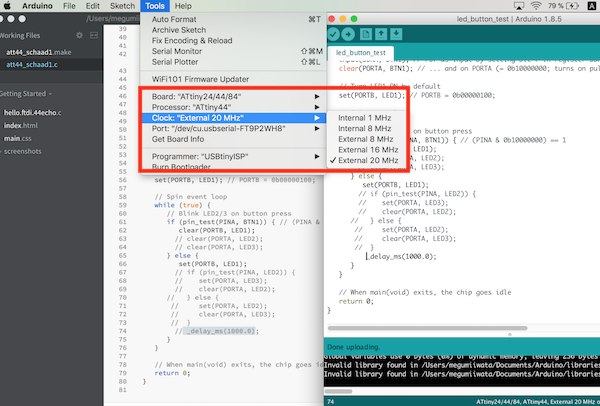
Task: Expand the Board ATtiny24/44/84 submenu
Action: 233,96
